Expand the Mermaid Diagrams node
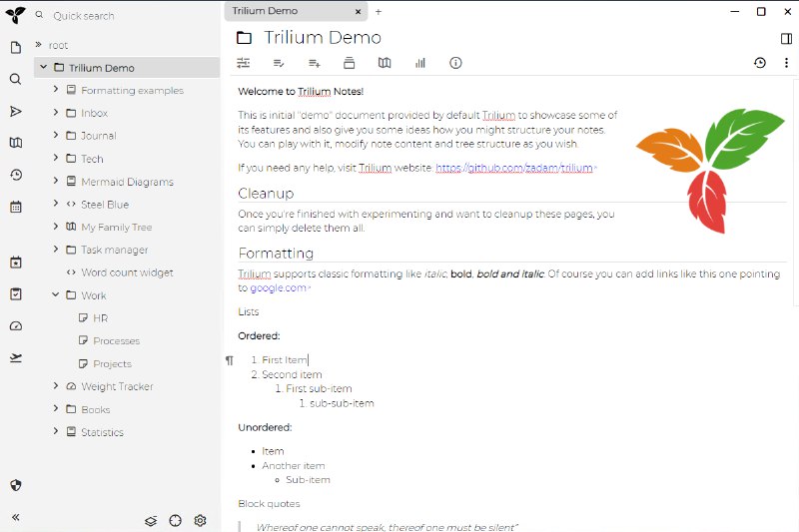799x532 pixels. pyautogui.click(x=56, y=181)
